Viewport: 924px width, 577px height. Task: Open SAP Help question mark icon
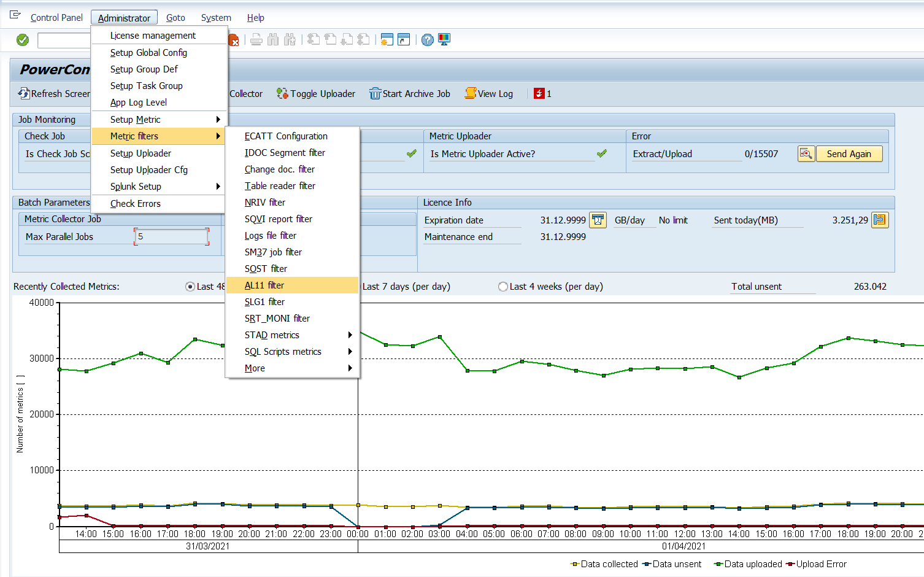tap(428, 40)
